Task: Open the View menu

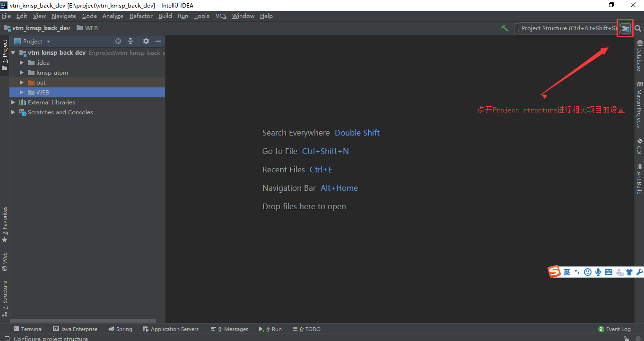Action: click(39, 16)
